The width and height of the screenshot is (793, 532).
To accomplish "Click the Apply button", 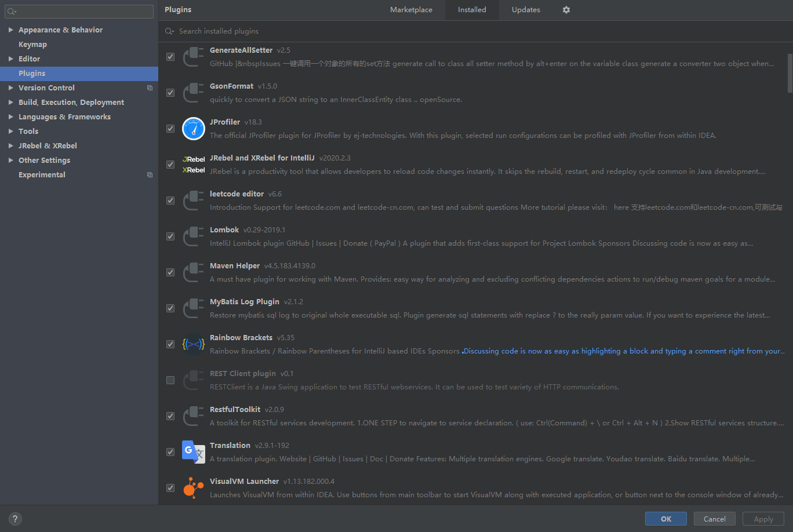I will (x=763, y=519).
